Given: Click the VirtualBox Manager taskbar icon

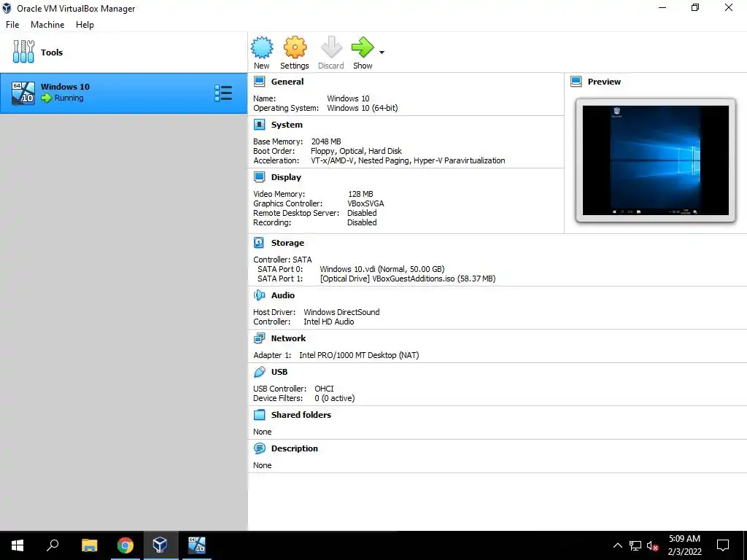Looking at the screenshot, I should coord(160,545).
